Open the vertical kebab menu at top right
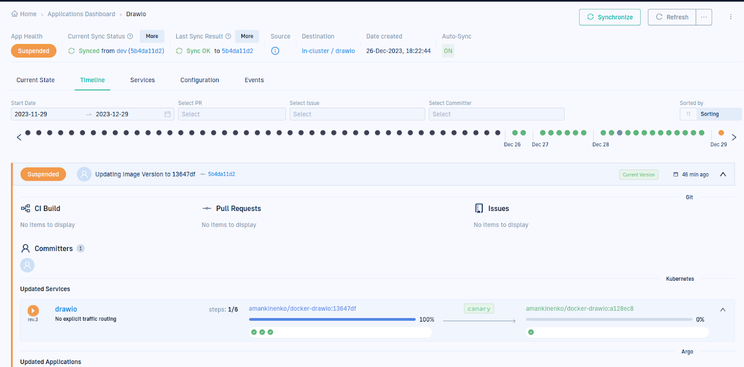The image size is (744, 367). click(x=731, y=17)
